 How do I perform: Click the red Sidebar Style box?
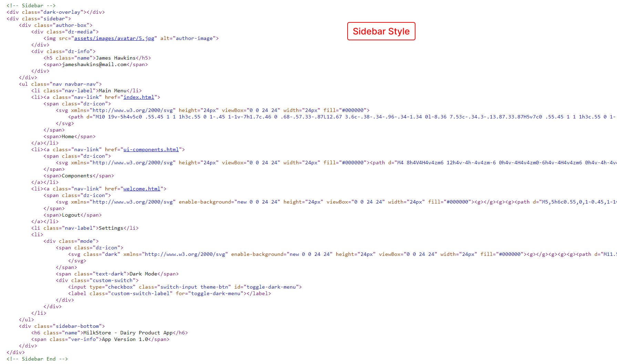pos(381,31)
